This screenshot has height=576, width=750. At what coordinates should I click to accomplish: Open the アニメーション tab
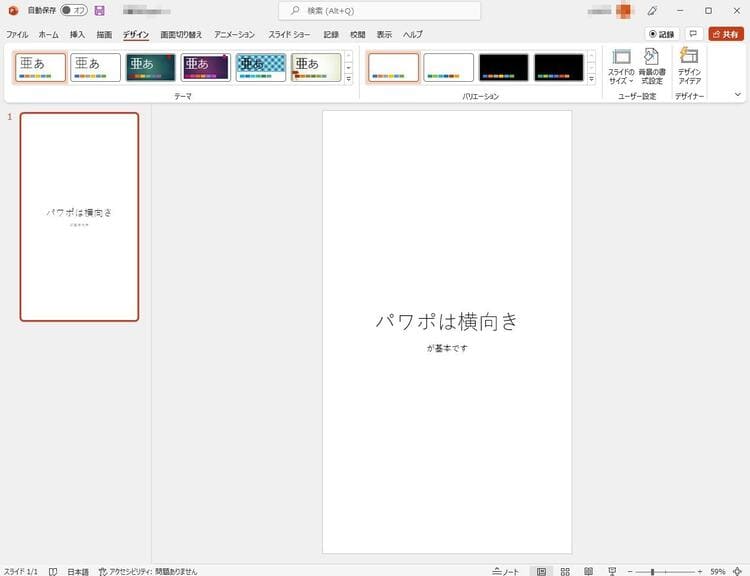click(x=234, y=34)
